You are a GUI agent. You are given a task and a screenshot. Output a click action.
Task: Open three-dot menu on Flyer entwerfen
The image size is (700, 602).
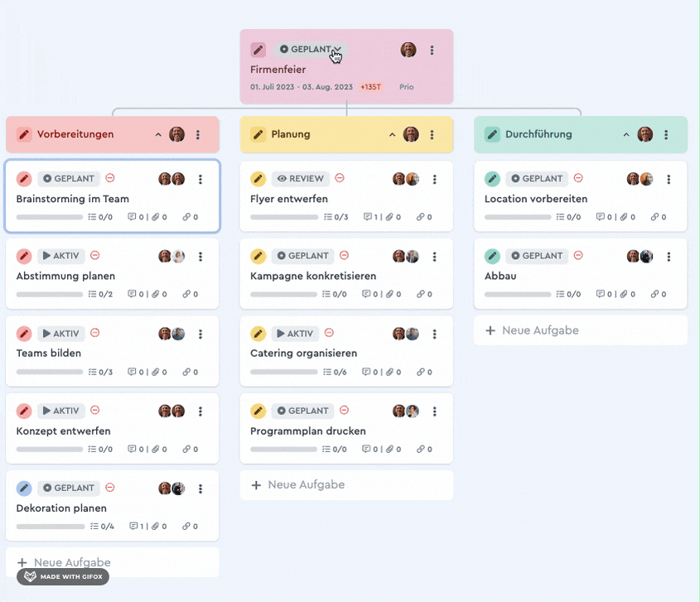[x=434, y=179]
